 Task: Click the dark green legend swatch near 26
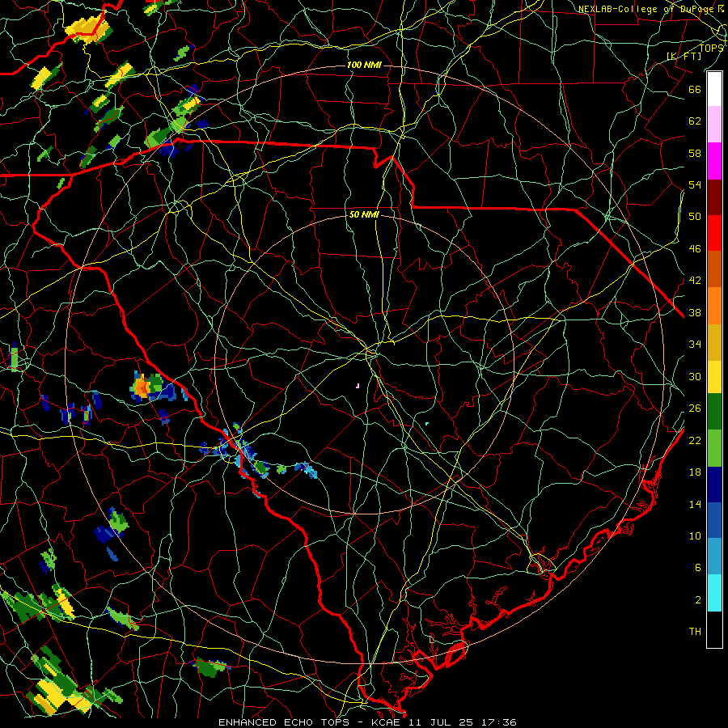pyautogui.click(x=714, y=412)
